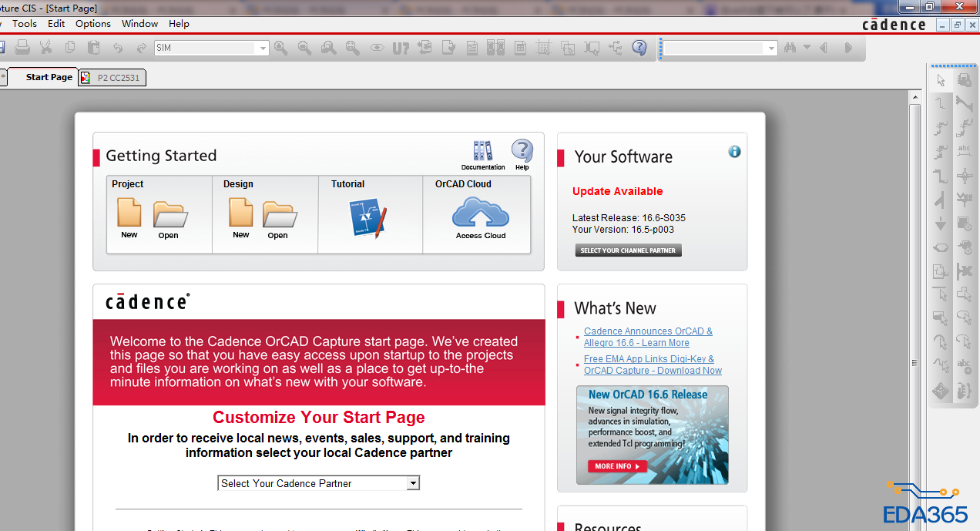Screen dimensions: 980x531
Task: Click the Cut scissors icon
Action: coord(46,48)
